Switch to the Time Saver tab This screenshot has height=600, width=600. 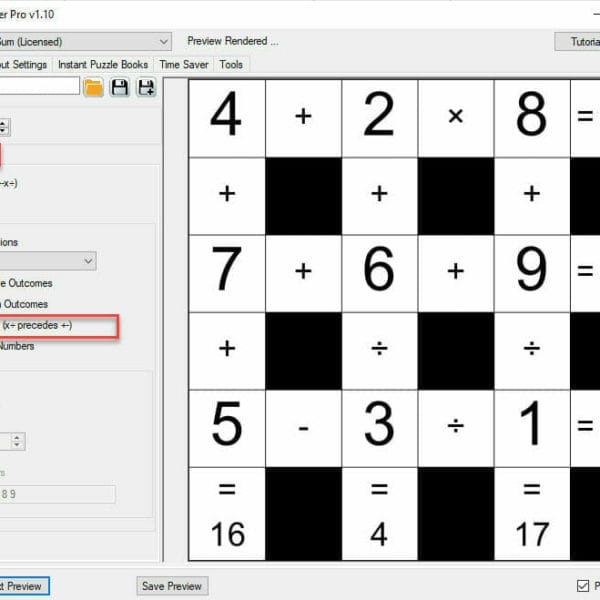tap(184, 65)
